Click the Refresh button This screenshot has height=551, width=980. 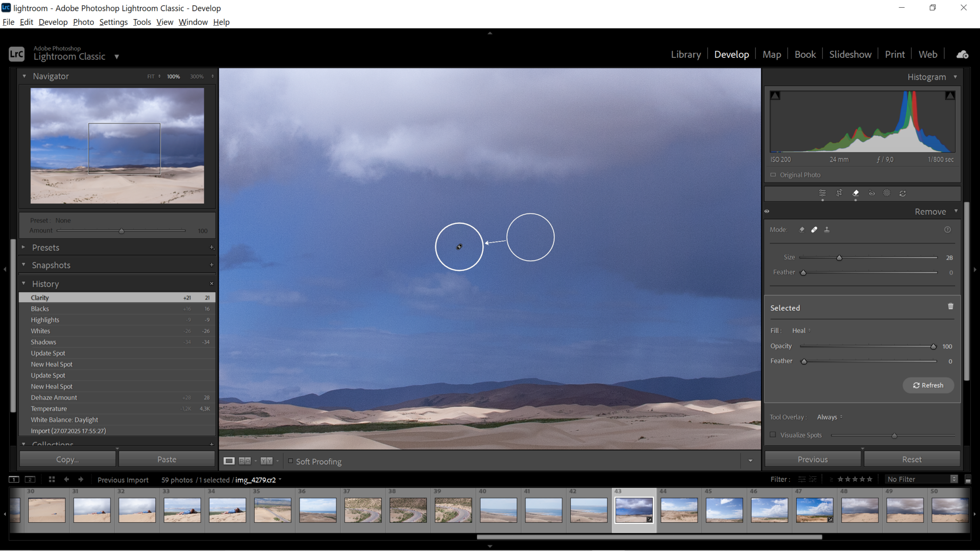(927, 385)
